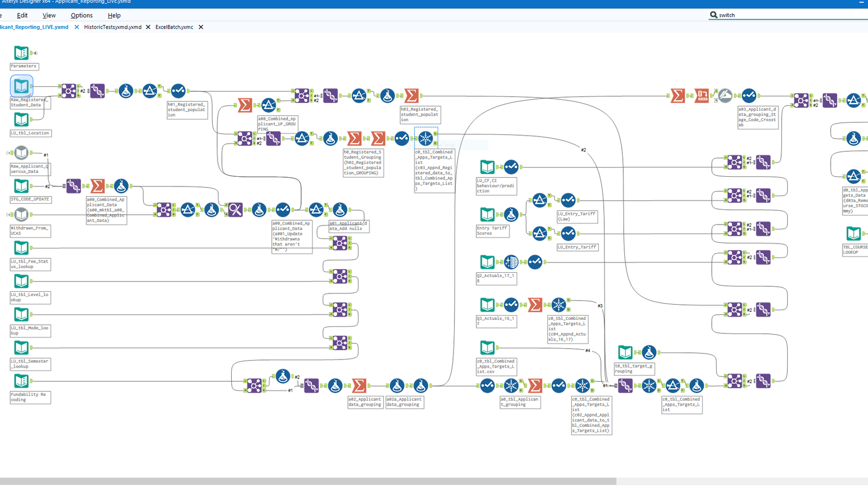The height and width of the screenshot is (488, 868).
Task: Click the Select tool above h01_Registered_student_population
Action: pyautogui.click(x=178, y=91)
